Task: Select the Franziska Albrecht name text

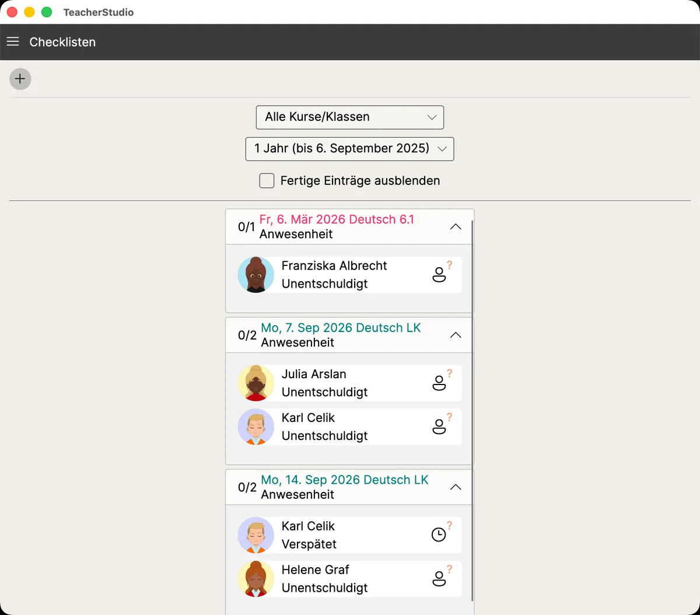Action: point(334,265)
